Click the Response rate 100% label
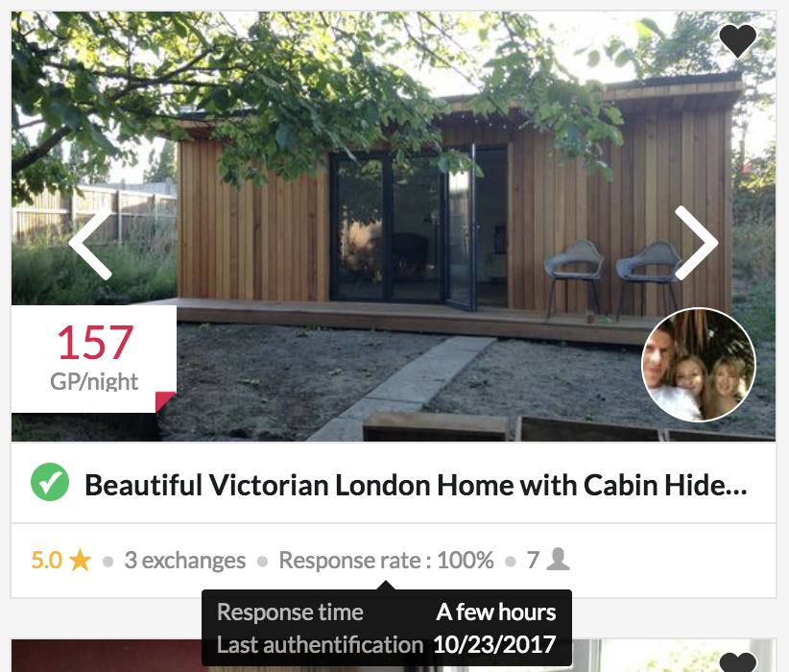 pyautogui.click(x=386, y=561)
